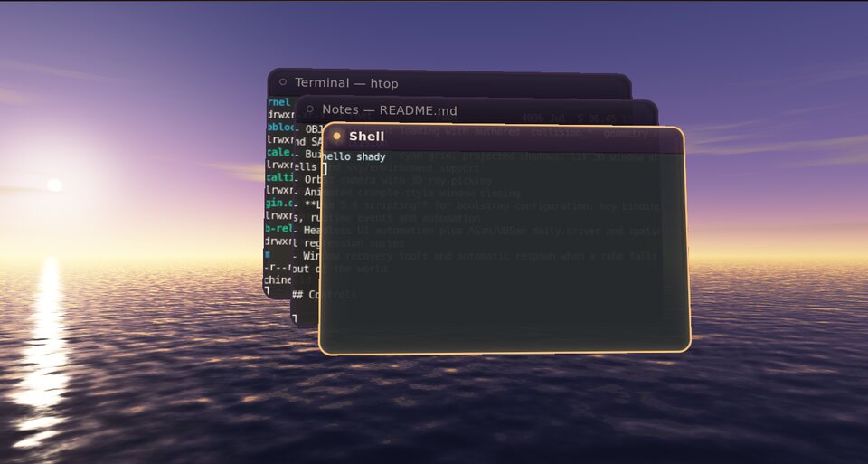Click the circle icon in Terminal htop title

(283, 82)
